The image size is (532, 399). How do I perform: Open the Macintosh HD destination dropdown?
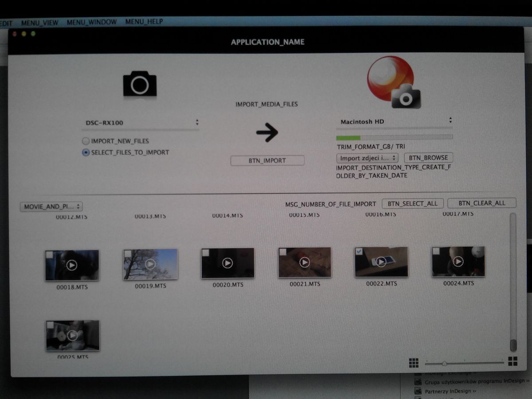pos(395,121)
